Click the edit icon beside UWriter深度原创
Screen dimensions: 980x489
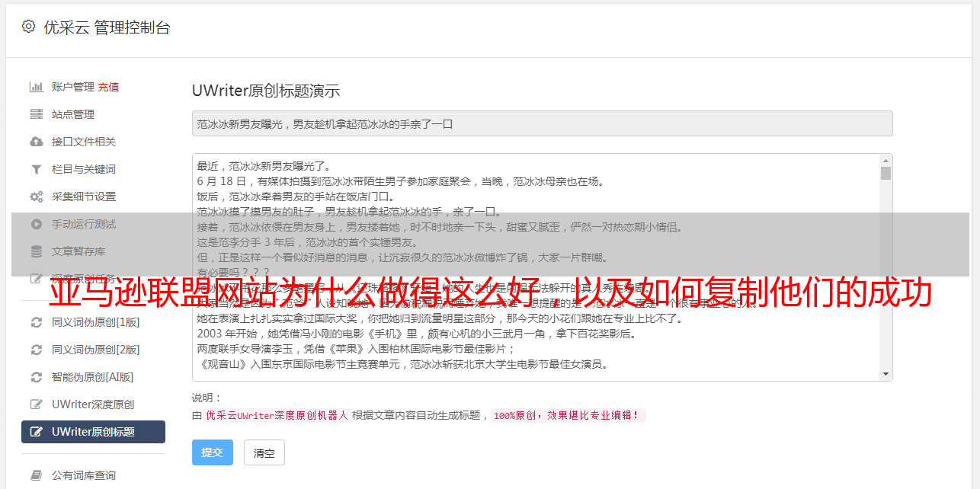(x=36, y=404)
